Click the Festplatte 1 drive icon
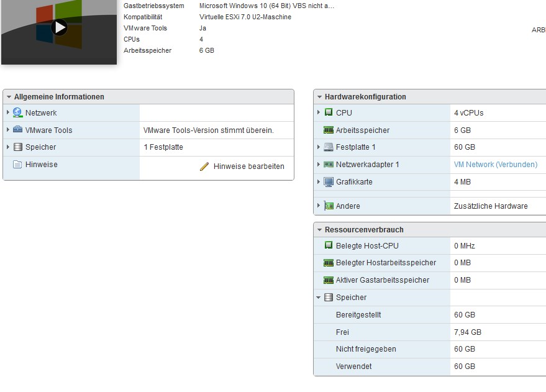Viewport: 546px width, 392px height. [x=329, y=147]
